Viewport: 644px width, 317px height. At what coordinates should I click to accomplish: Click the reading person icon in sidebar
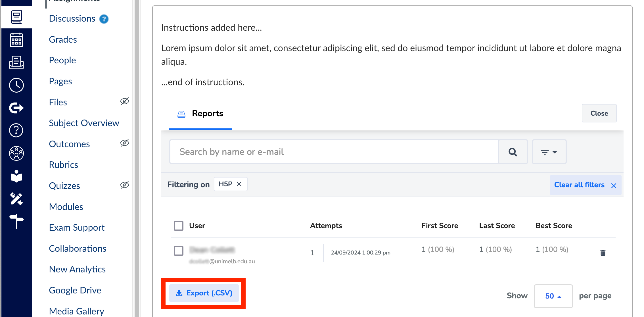(x=16, y=176)
